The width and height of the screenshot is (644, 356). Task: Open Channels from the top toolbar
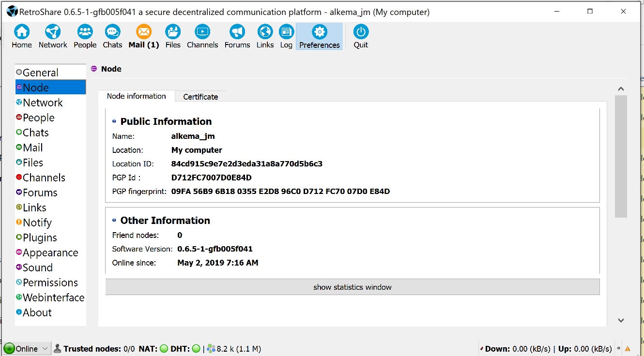tap(202, 37)
